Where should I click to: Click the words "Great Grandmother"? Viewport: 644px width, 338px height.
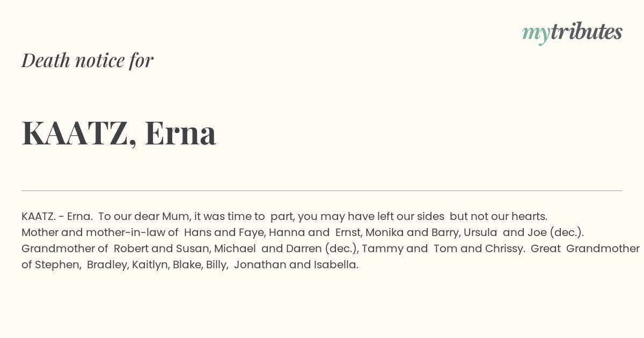tap(586, 248)
